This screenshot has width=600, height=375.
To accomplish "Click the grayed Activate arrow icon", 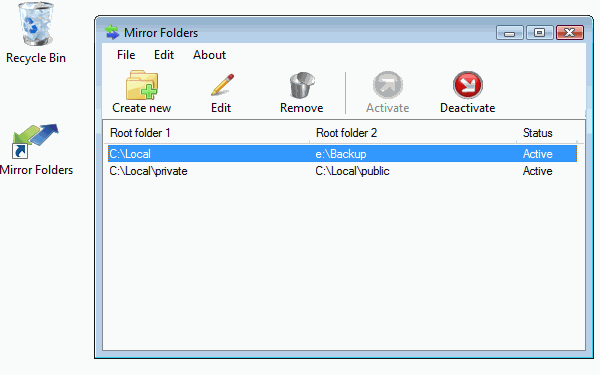I will click(388, 85).
